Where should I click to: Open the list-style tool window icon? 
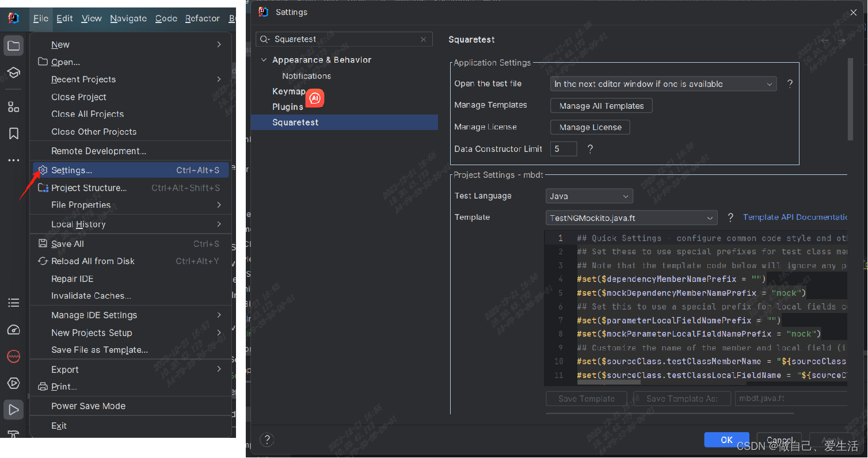click(14, 303)
